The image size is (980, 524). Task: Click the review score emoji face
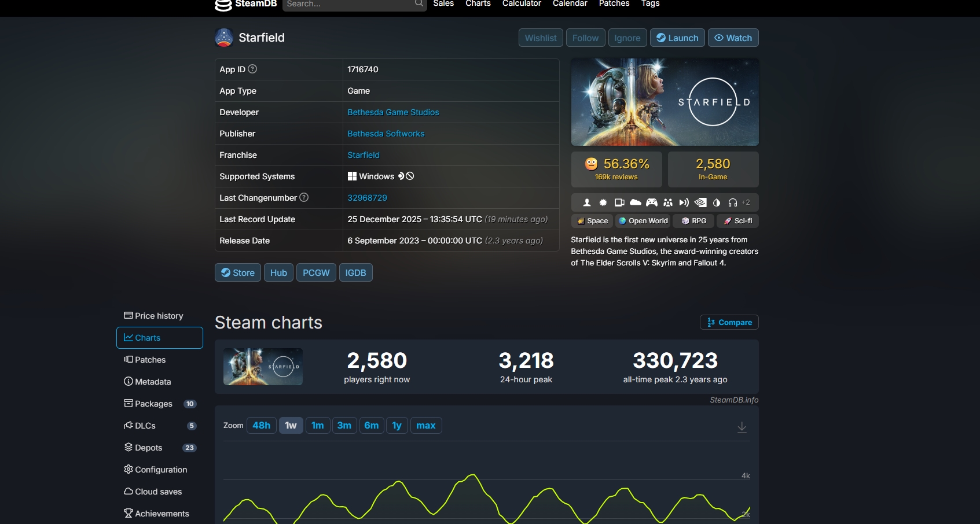[591, 164]
